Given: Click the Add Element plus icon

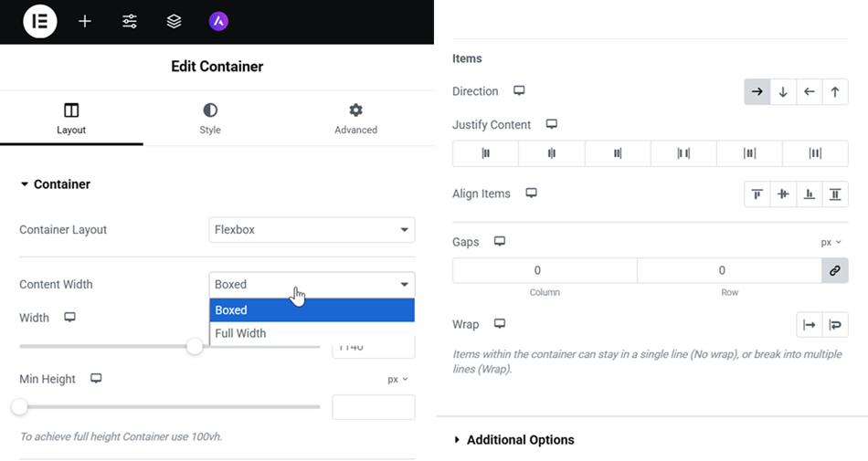Looking at the screenshot, I should [85, 22].
